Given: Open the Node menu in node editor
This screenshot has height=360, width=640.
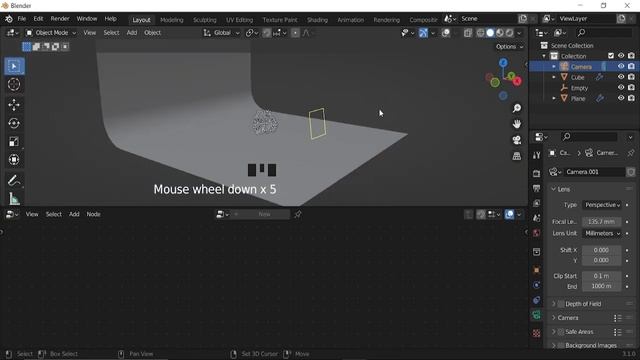Looking at the screenshot, I should pos(93,214).
